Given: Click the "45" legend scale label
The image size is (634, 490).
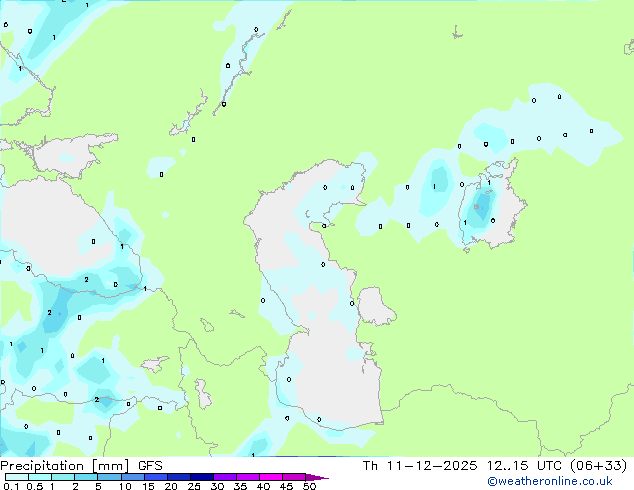Looking at the screenshot, I should point(286,486).
